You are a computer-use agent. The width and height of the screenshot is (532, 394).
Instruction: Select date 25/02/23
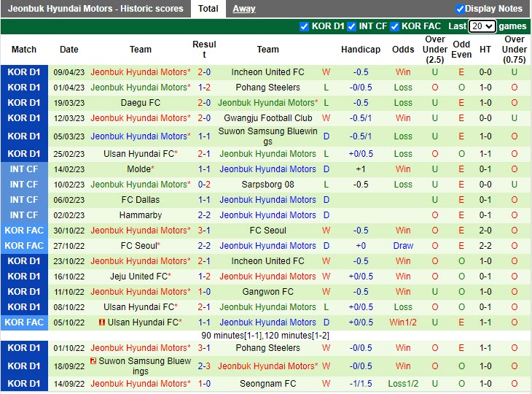pos(69,154)
